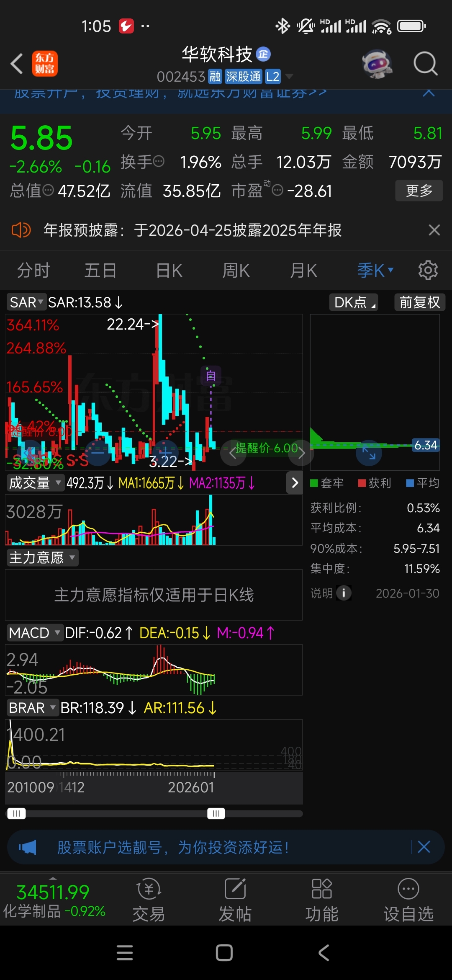This screenshot has width=452, height=980.
Task: Open the 股票账户选靓号 promo link
Action: coord(173,847)
